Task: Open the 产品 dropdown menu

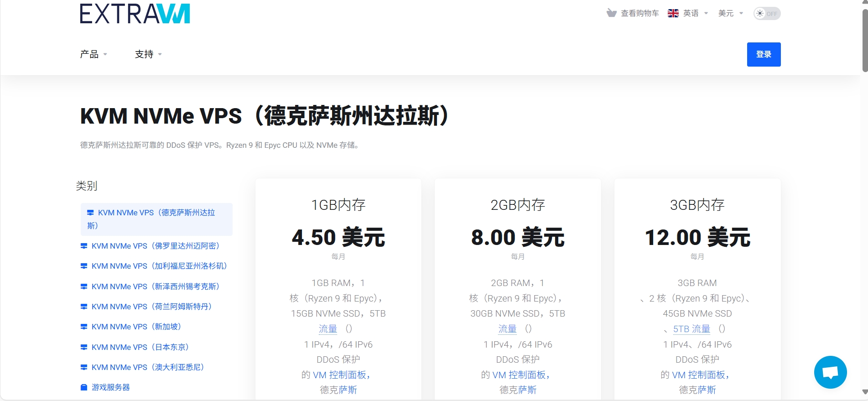Action: [x=94, y=54]
